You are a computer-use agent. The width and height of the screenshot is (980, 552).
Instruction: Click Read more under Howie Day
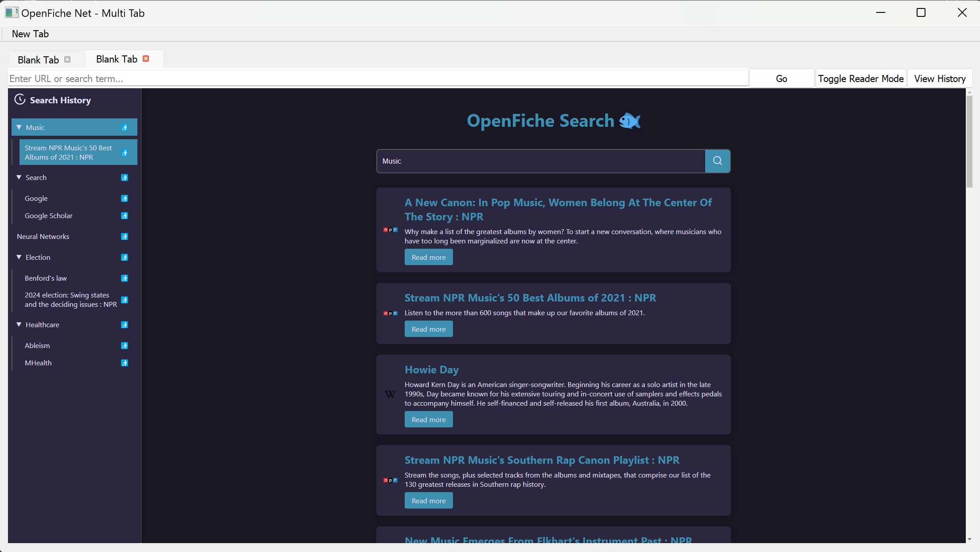click(428, 419)
